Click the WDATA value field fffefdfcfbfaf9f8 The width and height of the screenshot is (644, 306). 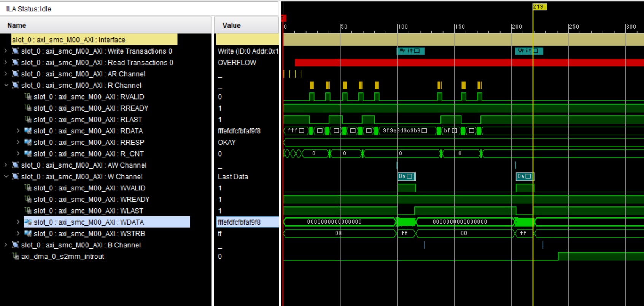(x=247, y=222)
